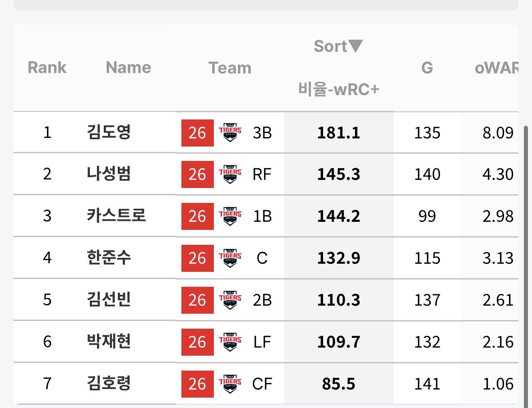Click the Name column header
This screenshot has width=532, height=408.
tap(129, 68)
